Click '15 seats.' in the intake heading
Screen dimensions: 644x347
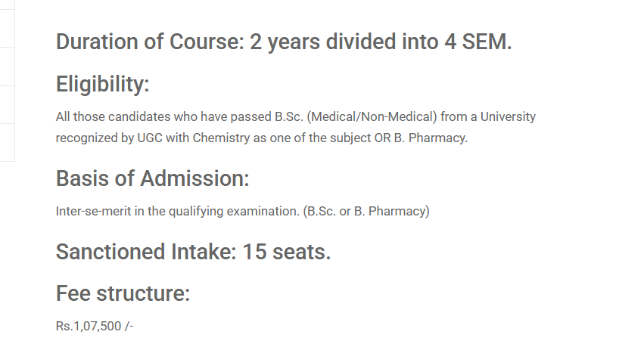pos(287,252)
